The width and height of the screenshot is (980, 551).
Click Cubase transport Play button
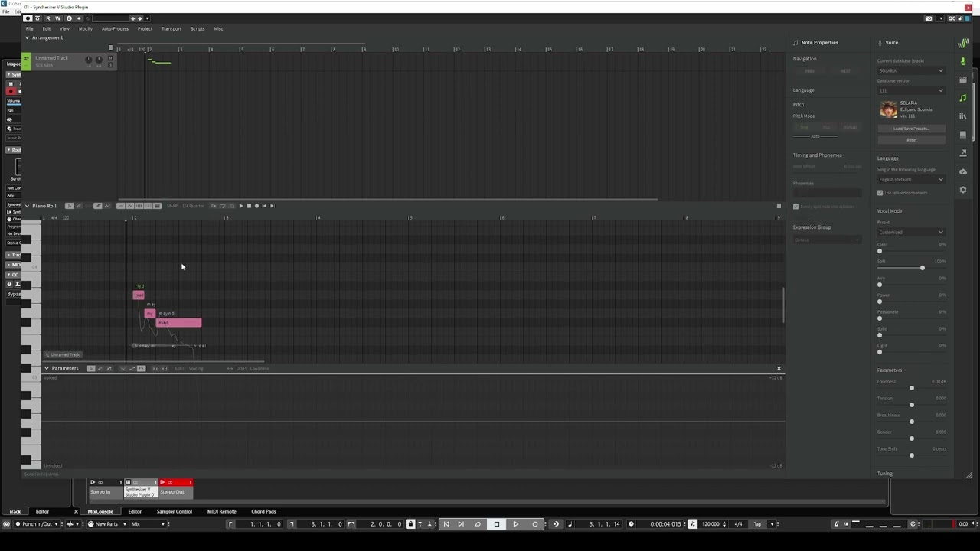click(515, 524)
